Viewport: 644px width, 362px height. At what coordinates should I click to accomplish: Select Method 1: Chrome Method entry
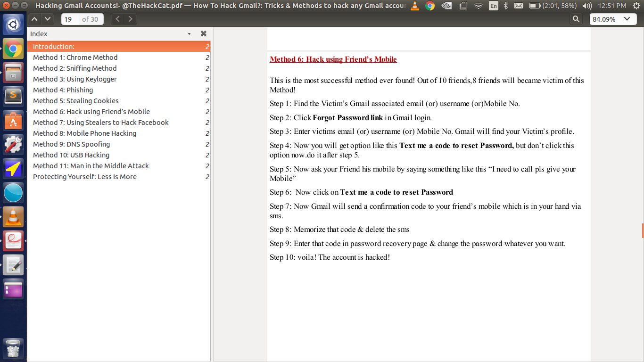(119, 58)
